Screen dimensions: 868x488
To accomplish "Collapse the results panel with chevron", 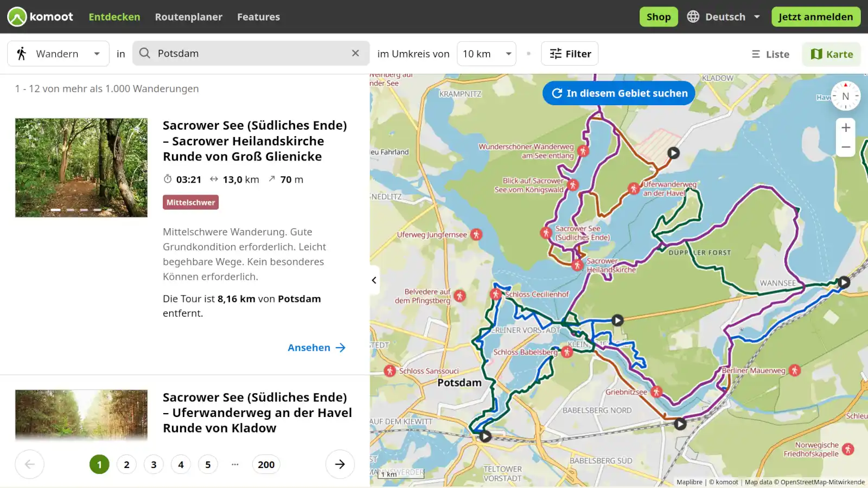I will coord(374,280).
